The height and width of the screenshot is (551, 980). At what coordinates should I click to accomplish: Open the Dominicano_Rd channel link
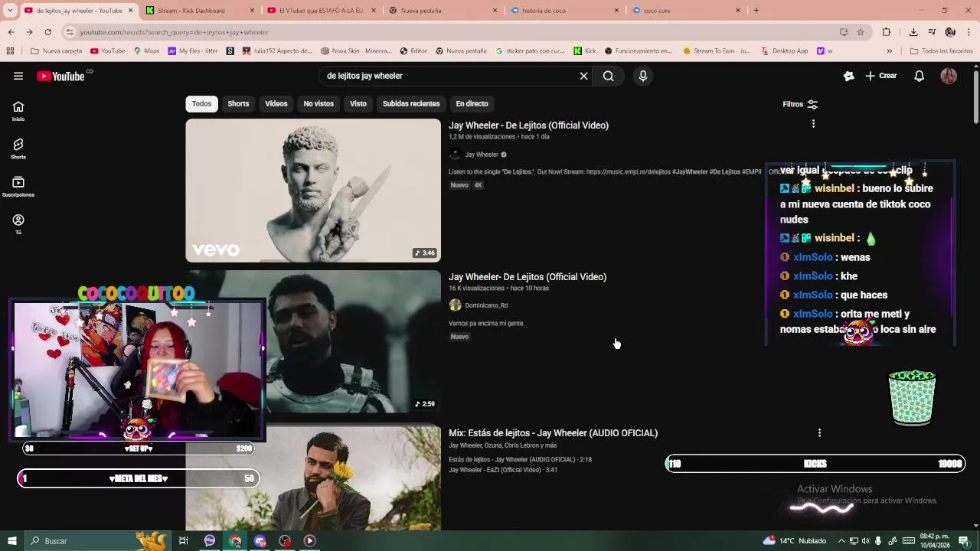pyautogui.click(x=486, y=305)
